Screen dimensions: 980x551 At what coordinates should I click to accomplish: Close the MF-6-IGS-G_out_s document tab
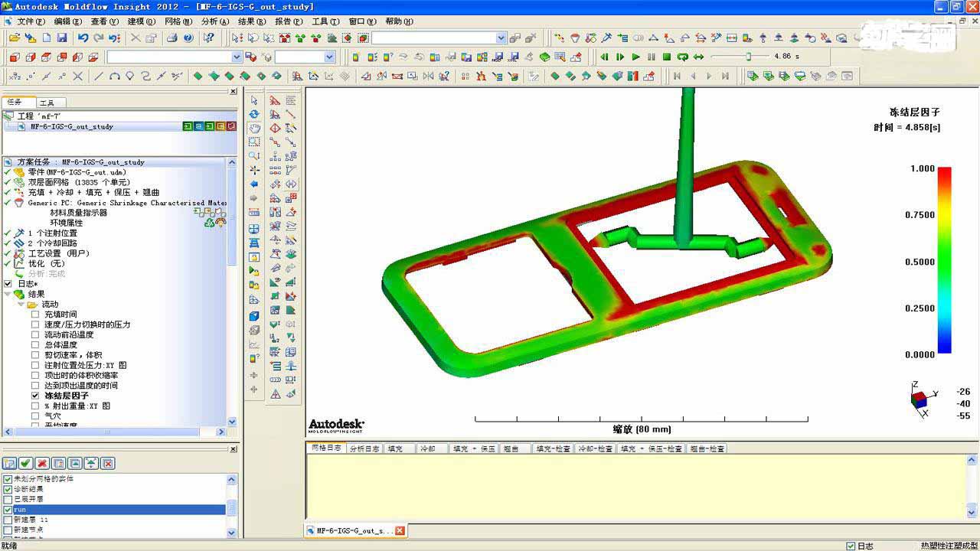pyautogui.click(x=399, y=530)
